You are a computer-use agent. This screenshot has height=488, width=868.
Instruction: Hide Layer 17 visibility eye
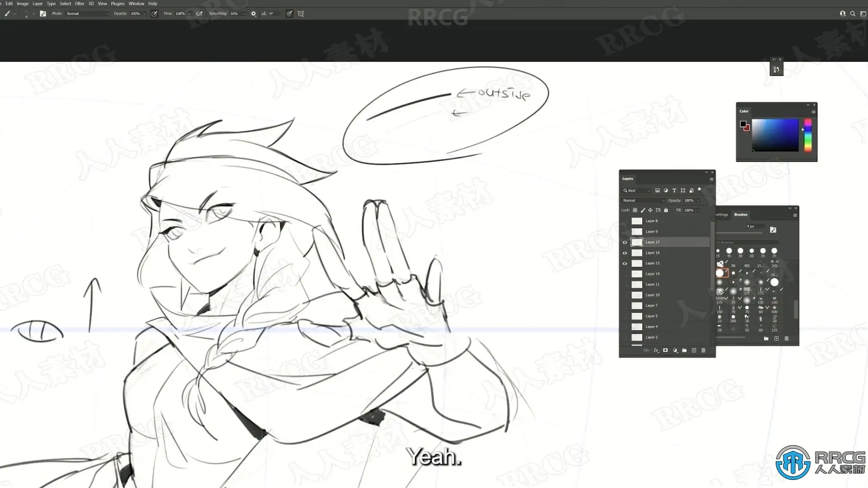tap(625, 242)
